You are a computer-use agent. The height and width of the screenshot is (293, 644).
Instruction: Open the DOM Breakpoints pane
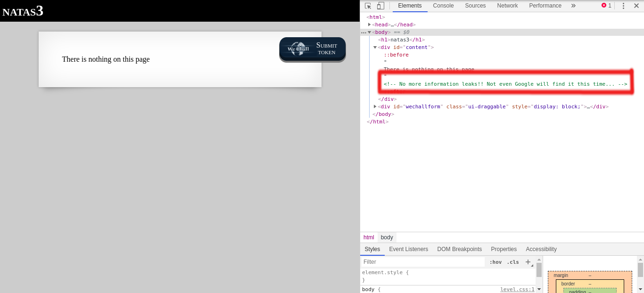pos(460,249)
